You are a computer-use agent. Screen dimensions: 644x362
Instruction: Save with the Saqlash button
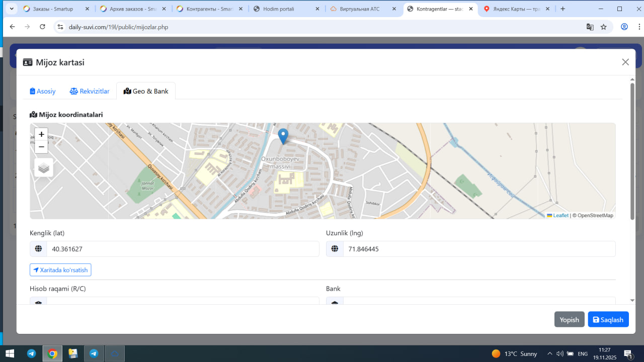point(608,320)
